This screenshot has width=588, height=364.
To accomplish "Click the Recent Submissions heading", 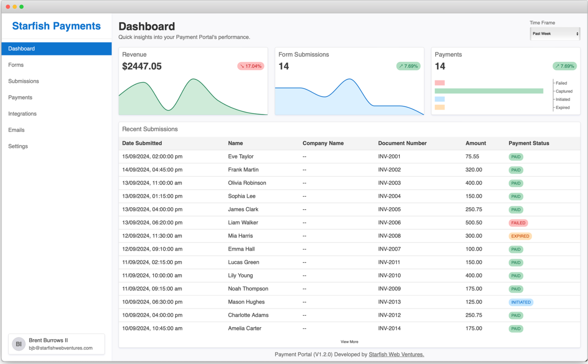I will point(150,129).
